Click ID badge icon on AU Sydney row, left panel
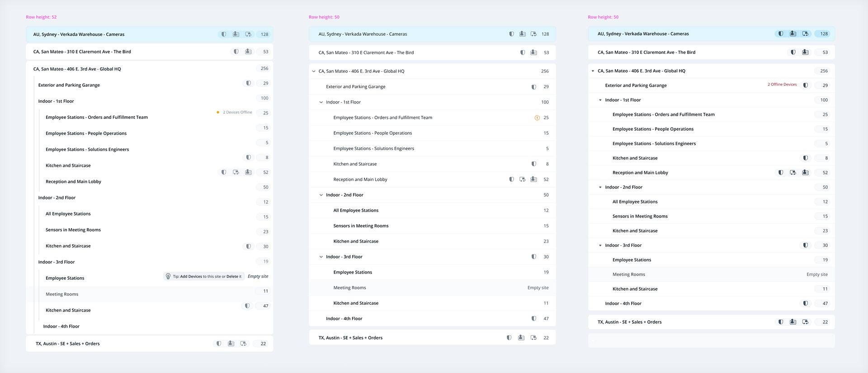 tap(236, 34)
